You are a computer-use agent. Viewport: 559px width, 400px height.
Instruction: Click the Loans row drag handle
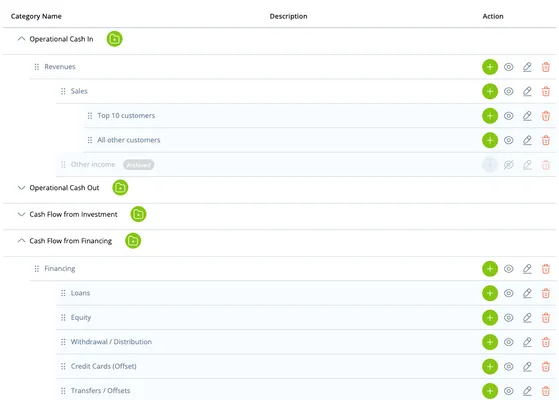[x=63, y=293]
